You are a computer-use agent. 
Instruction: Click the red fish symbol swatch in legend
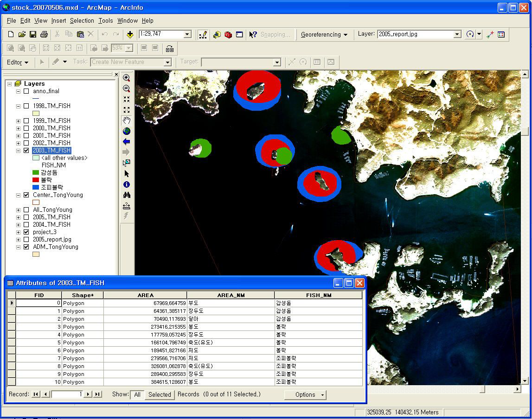tap(36, 180)
